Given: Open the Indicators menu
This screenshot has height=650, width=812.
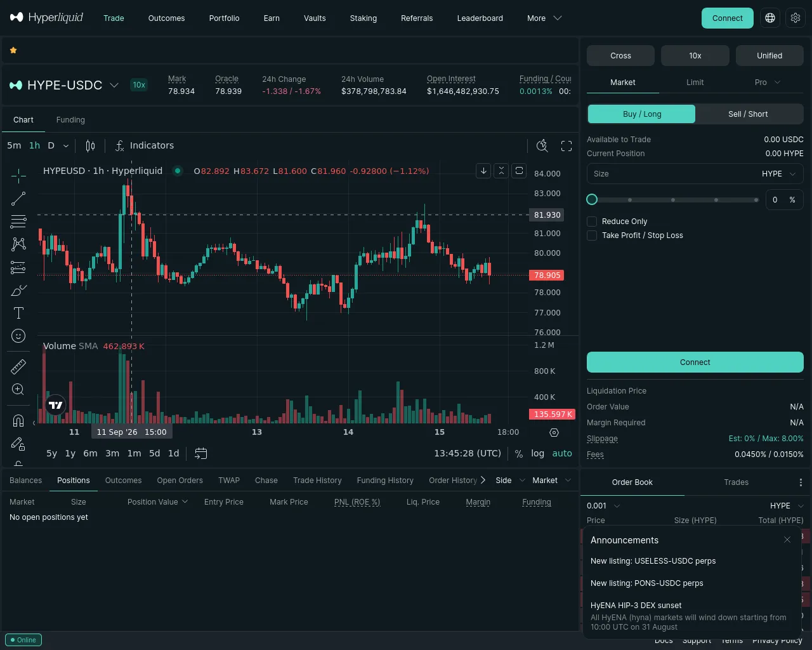Looking at the screenshot, I should pyautogui.click(x=145, y=145).
